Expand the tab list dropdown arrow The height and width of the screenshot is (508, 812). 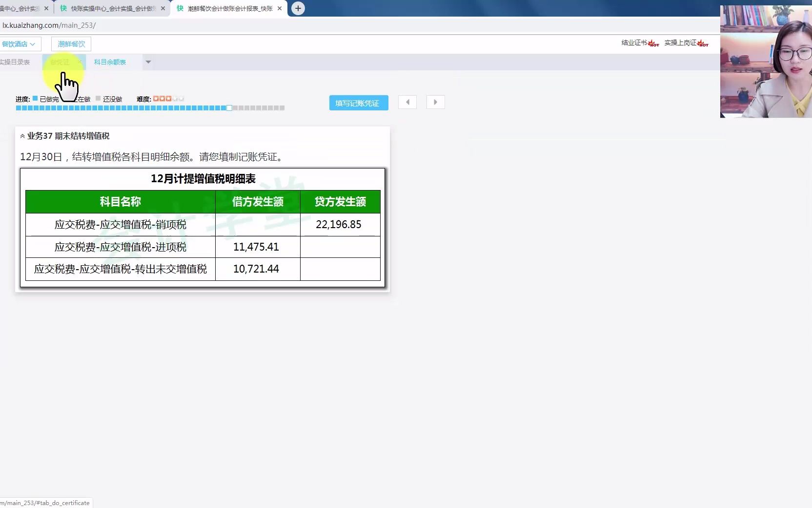click(148, 62)
